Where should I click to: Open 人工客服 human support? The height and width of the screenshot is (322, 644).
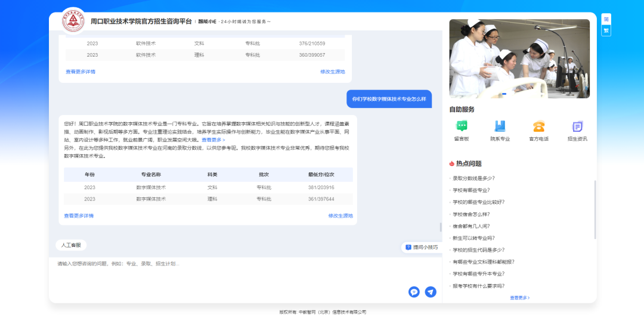click(x=71, y=245)
